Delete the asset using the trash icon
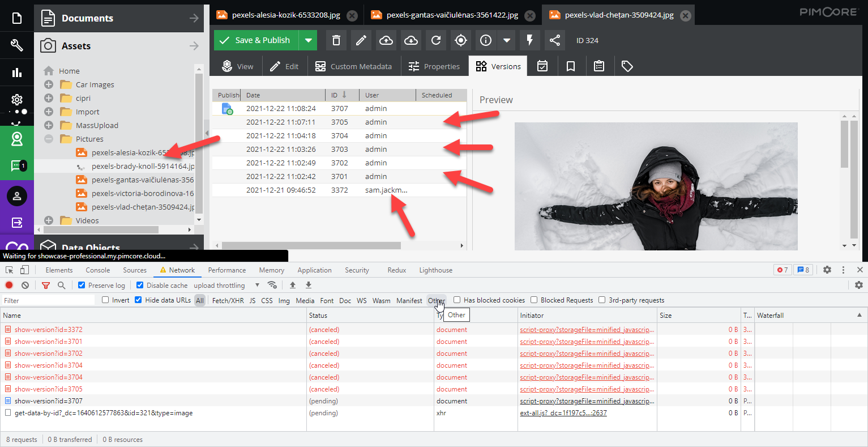 336,40
